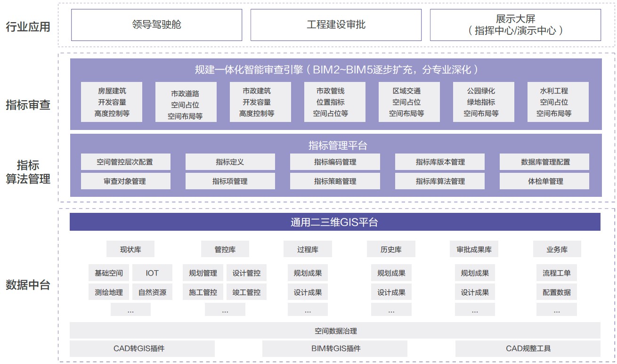Open 指标库算法管理

point(440,181)
